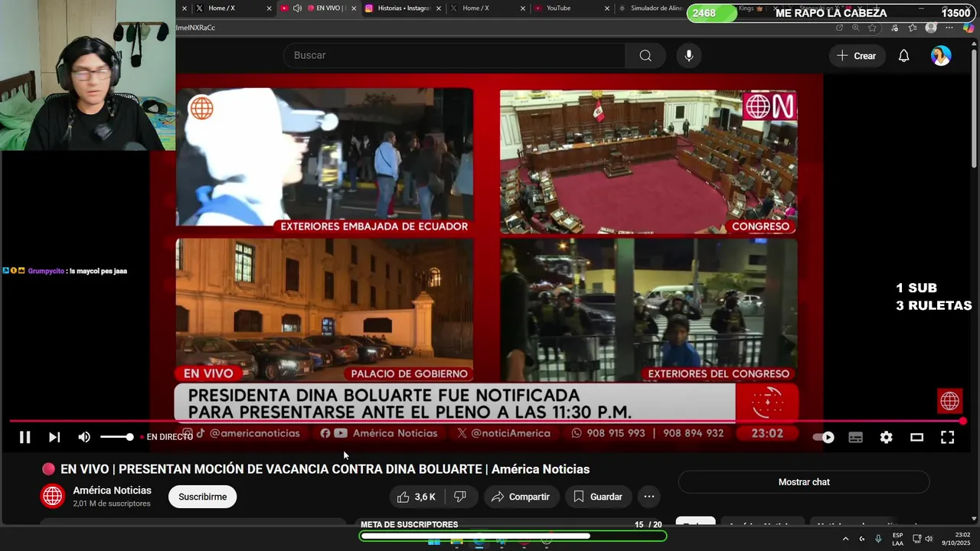Show the live chat via Mostrar chat
The height and width of the screenshot is (551, 980).
click(804, 482)
